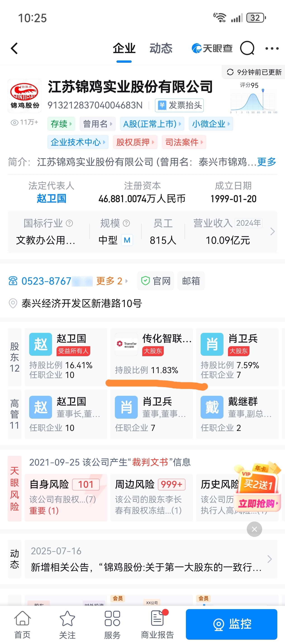Open the 服务 grid icon

click(112, 618)
